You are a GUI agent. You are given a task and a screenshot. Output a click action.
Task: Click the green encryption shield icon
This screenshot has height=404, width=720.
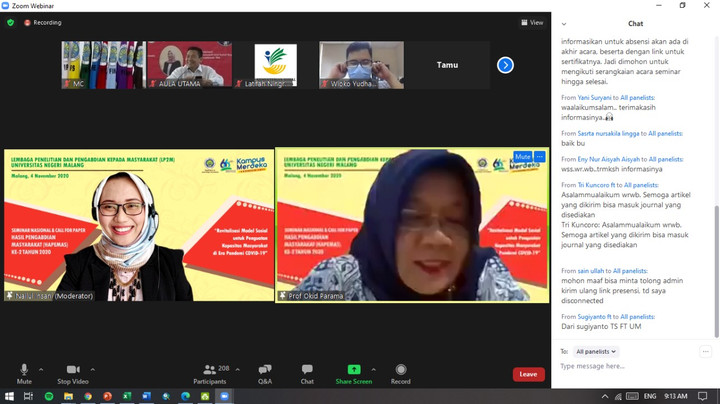[x=11, y=22]
